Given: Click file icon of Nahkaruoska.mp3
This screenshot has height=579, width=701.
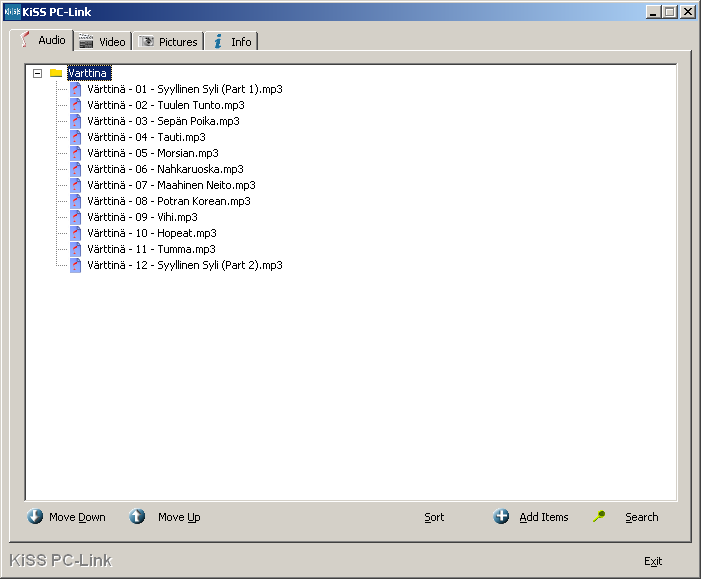Looking at the screenshot, I should (76, 169).
